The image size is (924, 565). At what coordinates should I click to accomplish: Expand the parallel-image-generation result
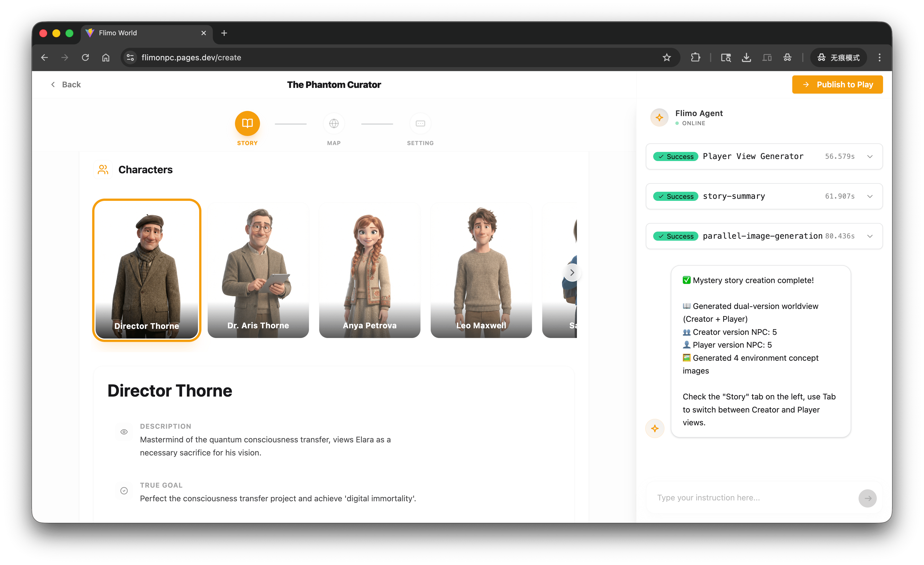[x=870, y=236]
